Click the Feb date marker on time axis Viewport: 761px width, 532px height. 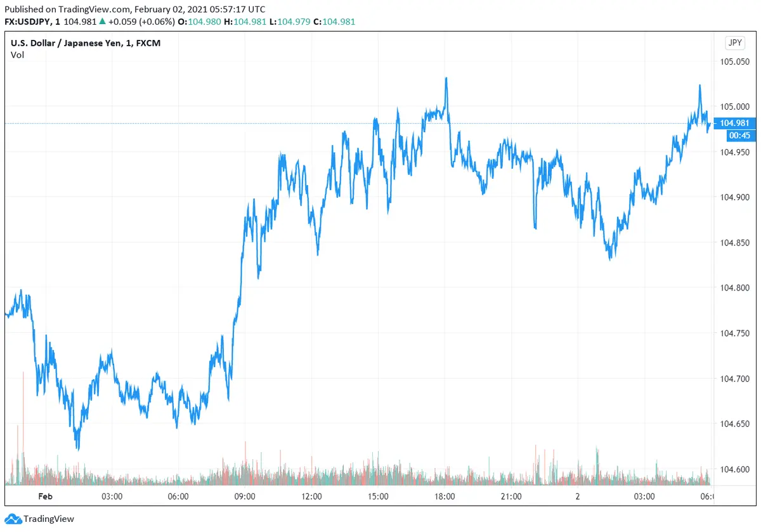(46, 496)
